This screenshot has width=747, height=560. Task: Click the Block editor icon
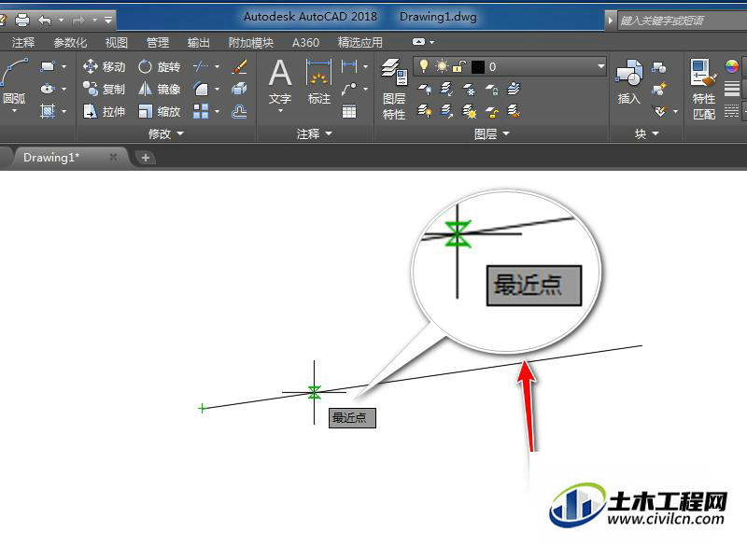pyautogui.click(x=659, y=89)
